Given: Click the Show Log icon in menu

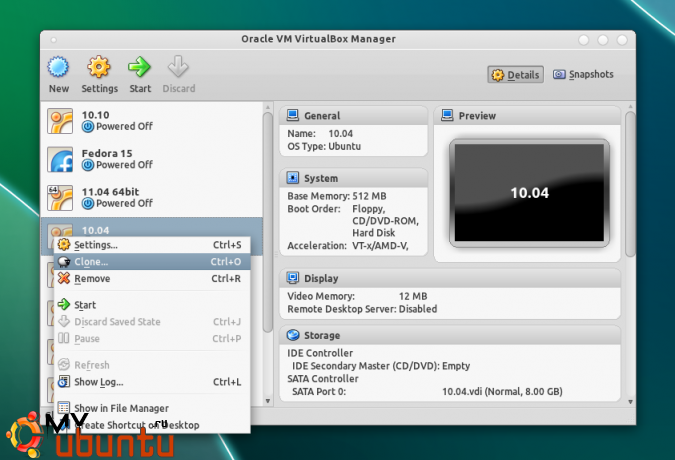Looking at the screenshot, I should point(64,382).
